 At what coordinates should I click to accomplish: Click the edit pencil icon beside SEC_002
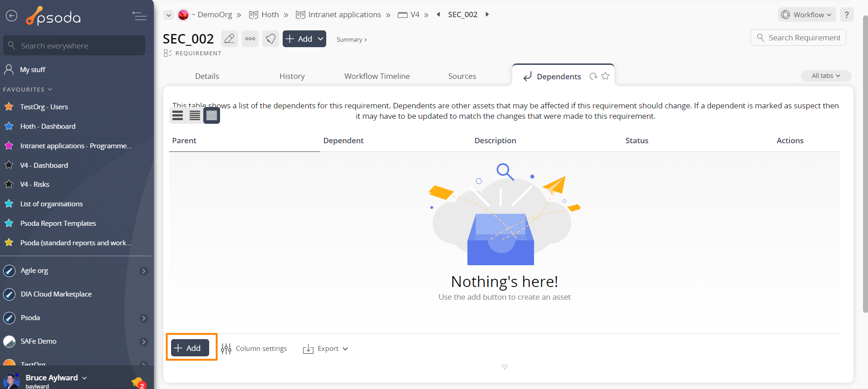point(230,39)
